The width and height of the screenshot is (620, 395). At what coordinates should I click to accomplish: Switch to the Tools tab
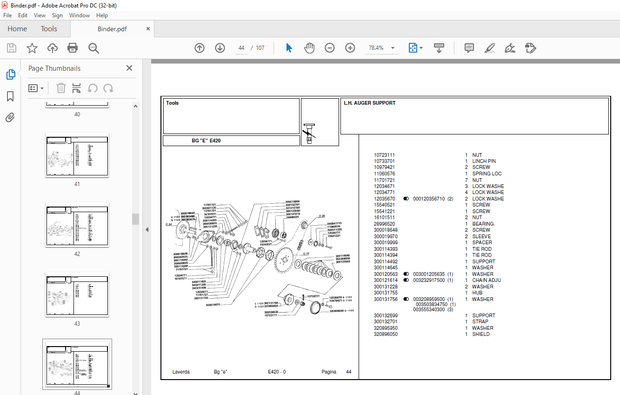[49, 29]
